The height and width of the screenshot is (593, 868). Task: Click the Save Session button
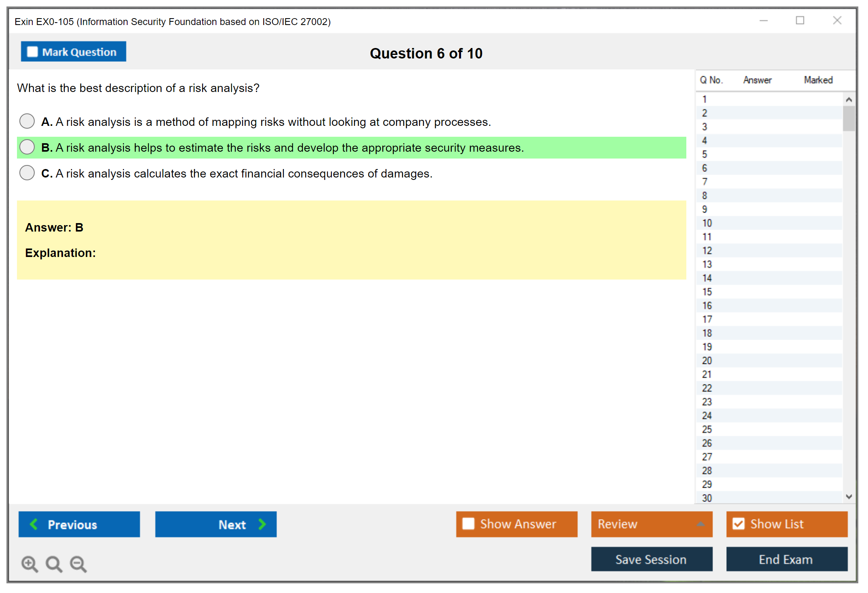[x=651, y=559]
